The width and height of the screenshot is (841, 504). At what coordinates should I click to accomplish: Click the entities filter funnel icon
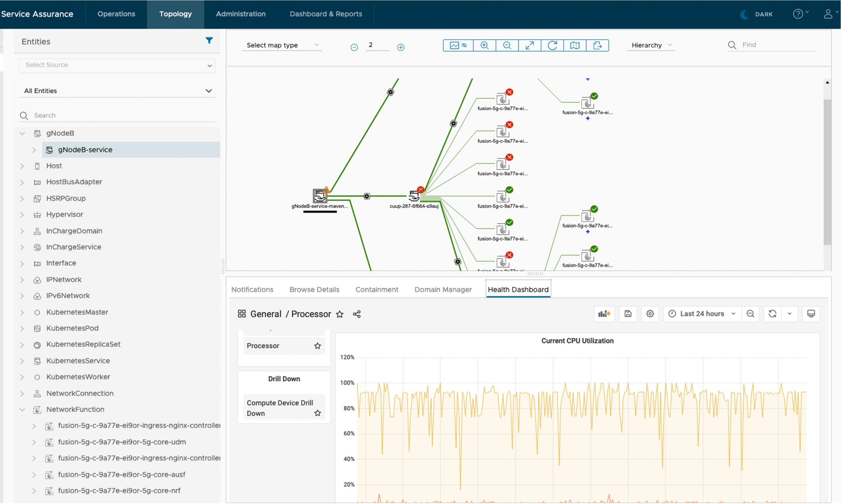coord(209,41)
